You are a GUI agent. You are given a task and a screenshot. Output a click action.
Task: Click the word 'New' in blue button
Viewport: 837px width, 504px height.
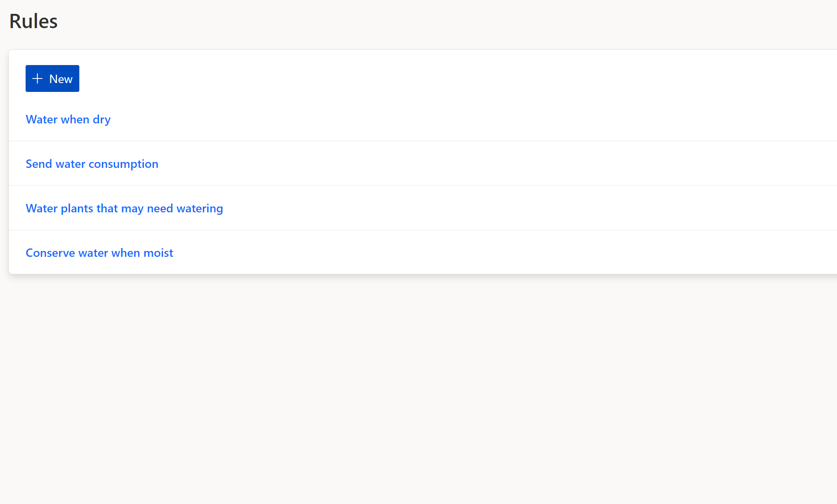tap(61, 79)
